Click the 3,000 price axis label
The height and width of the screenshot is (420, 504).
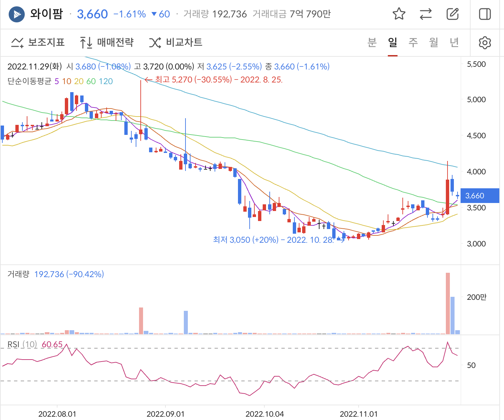476,244
